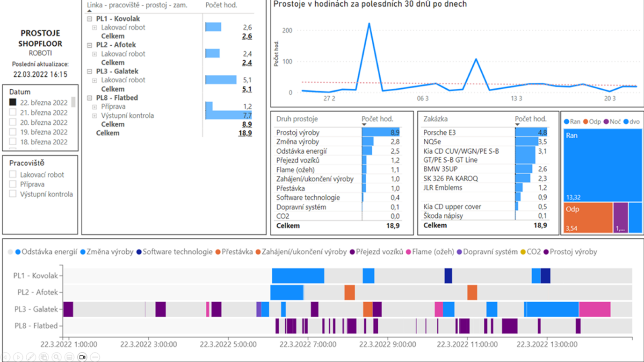Image resolution: width=644 pixels, height=362 pixels.
Task: Select the Prostoj výroby downtime row
Action: (x=298, y=133)
